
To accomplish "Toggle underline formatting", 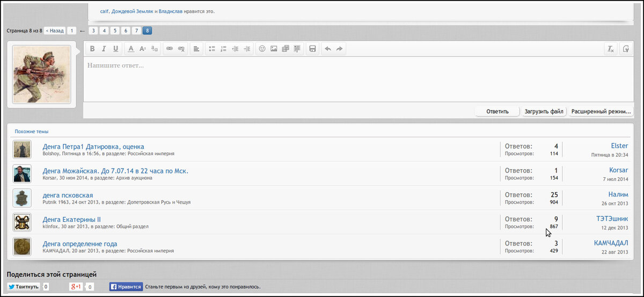I will pyautogui.click(x=115, y=49).
